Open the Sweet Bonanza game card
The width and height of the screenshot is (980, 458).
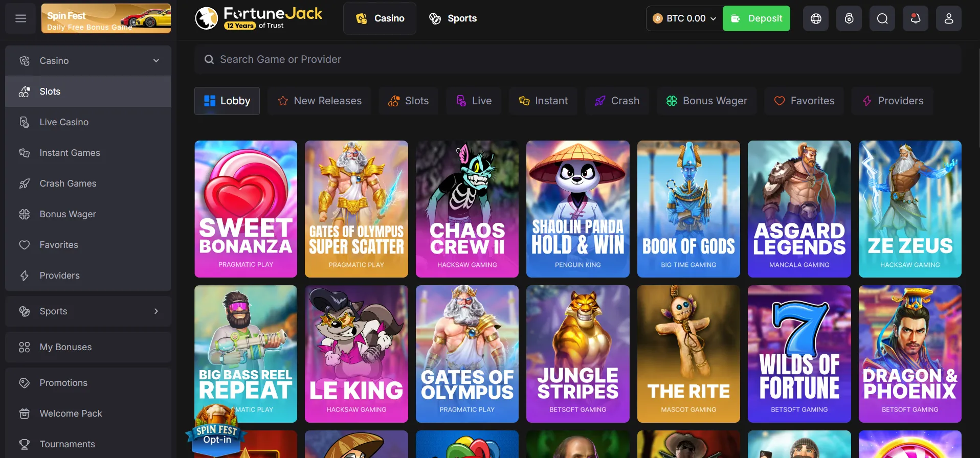[246, 209]
